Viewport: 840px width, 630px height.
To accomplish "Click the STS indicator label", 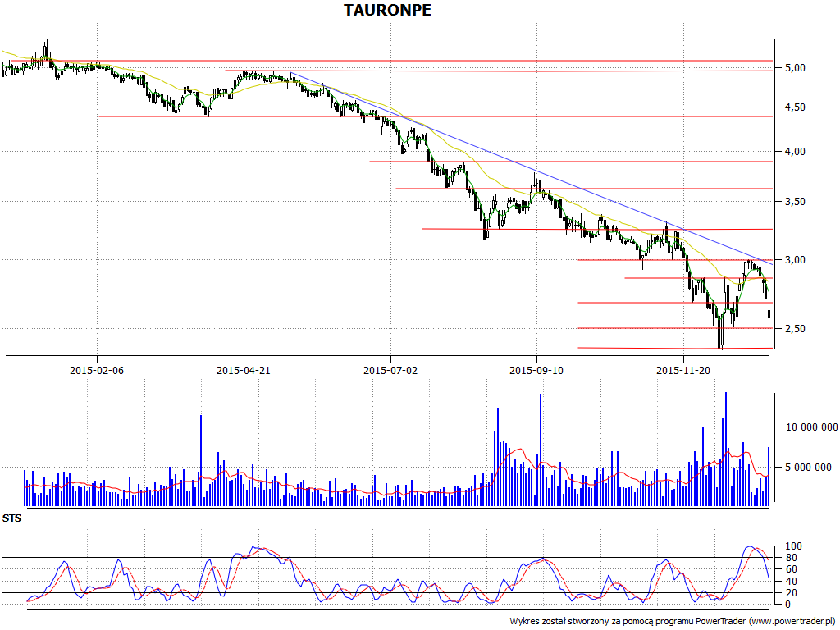I will pyautogui.click(x=11, y=518).
